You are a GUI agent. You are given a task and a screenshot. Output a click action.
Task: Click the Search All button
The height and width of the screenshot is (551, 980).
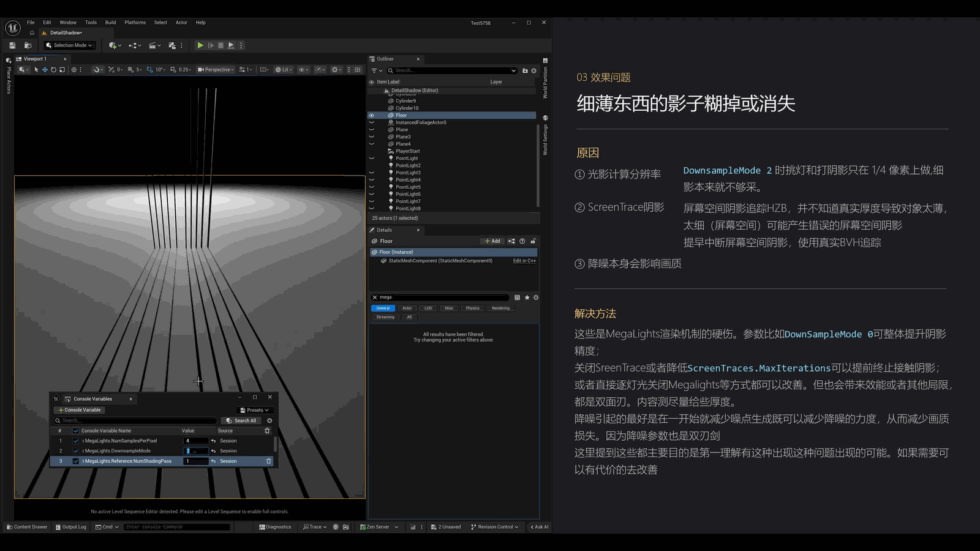tap(241, 421)
